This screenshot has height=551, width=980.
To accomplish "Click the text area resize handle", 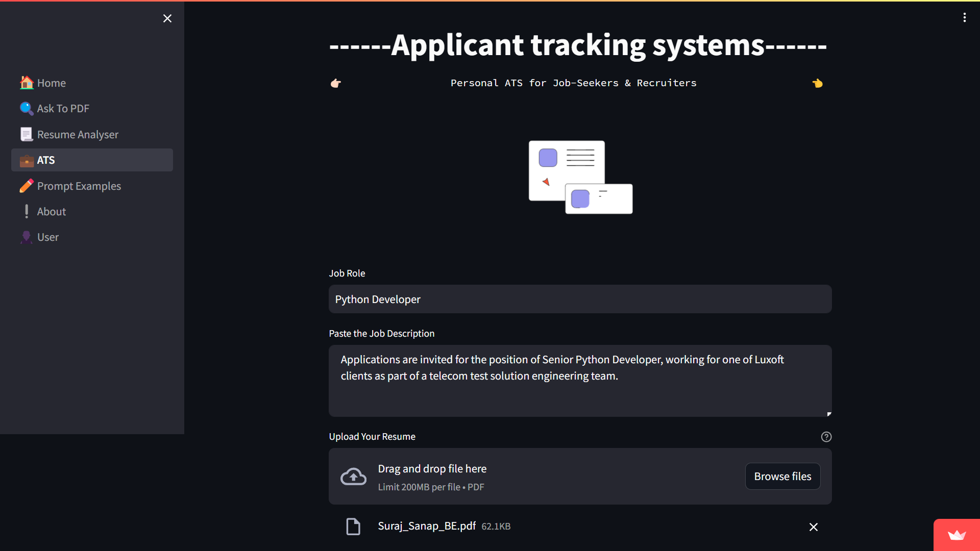I will click(x=829, y=414).
